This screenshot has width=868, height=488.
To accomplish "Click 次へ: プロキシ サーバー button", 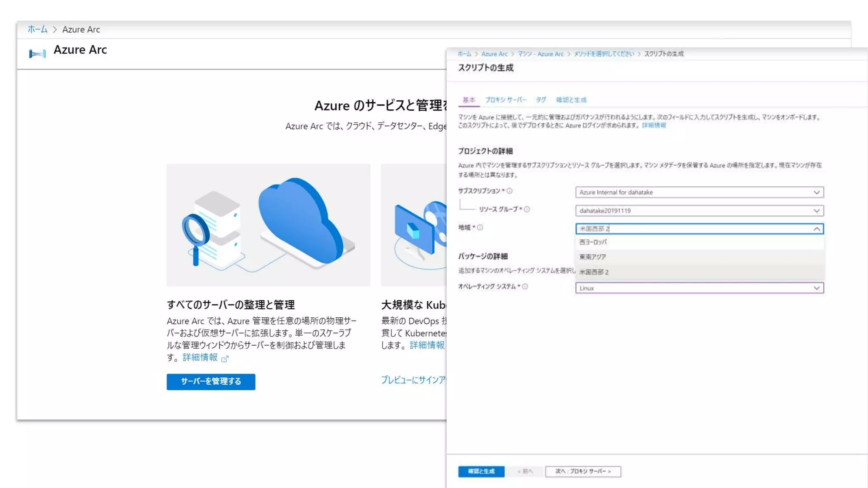I will pyautogui.click(x=583, y=471).
